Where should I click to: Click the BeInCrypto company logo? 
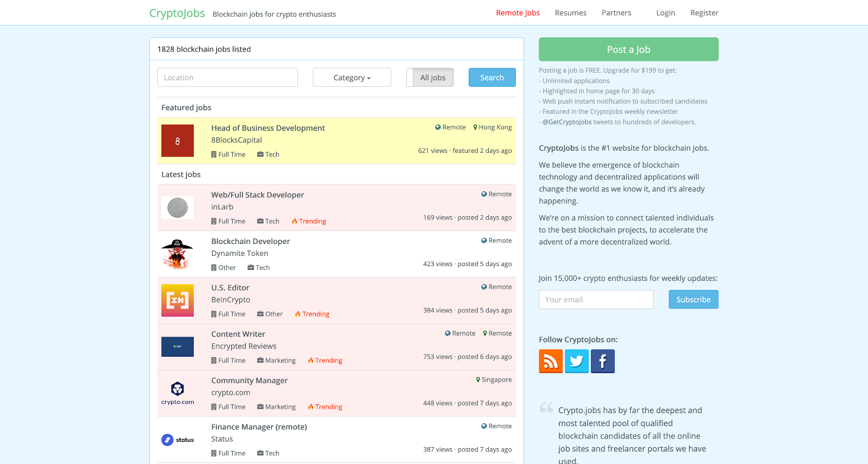177,300
